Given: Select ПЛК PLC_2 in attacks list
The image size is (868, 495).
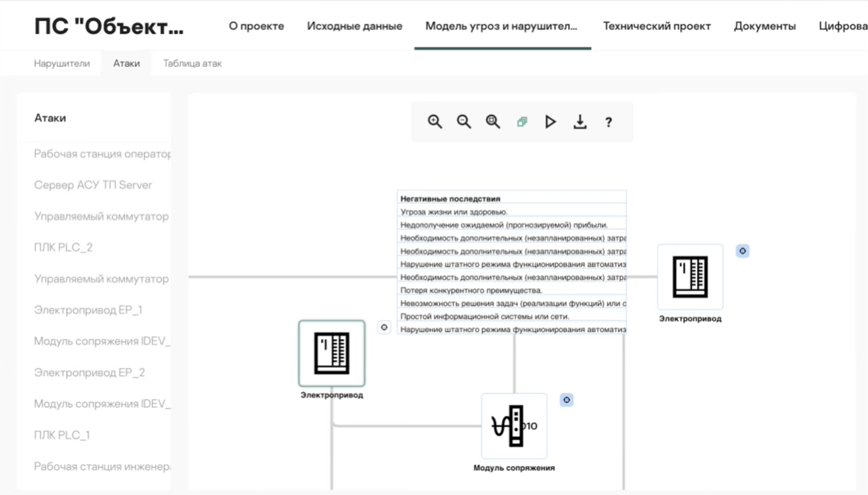Looking at the screenshot, I should click(63, 247).
